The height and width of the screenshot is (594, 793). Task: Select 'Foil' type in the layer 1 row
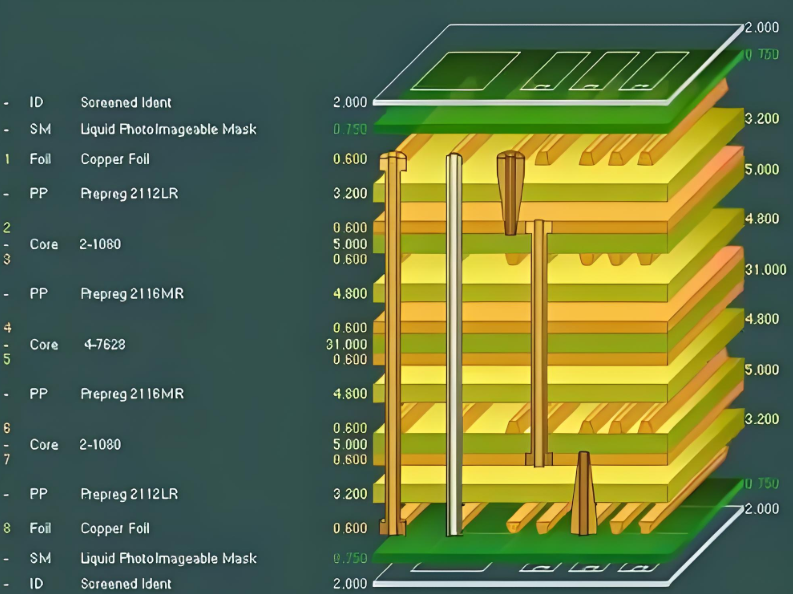(x=40, y=159)
